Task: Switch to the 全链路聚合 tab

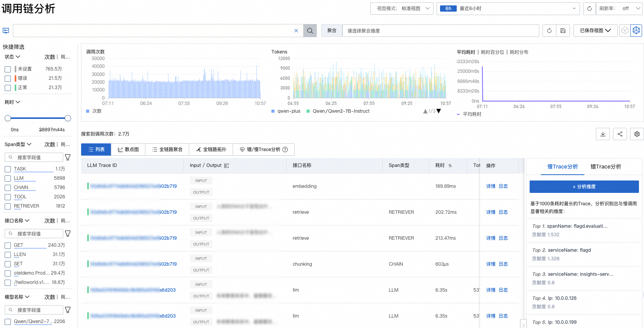Action: tap(167, 150)
